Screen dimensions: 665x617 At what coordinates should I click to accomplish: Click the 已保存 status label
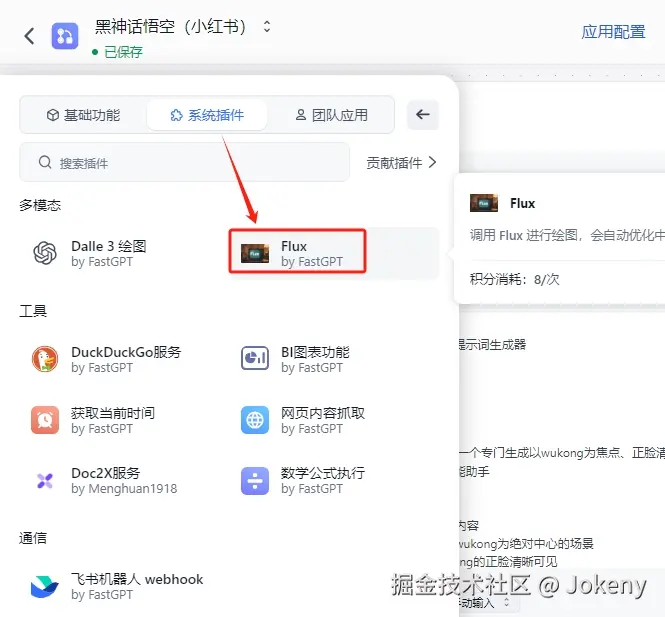tap(123, 52)
